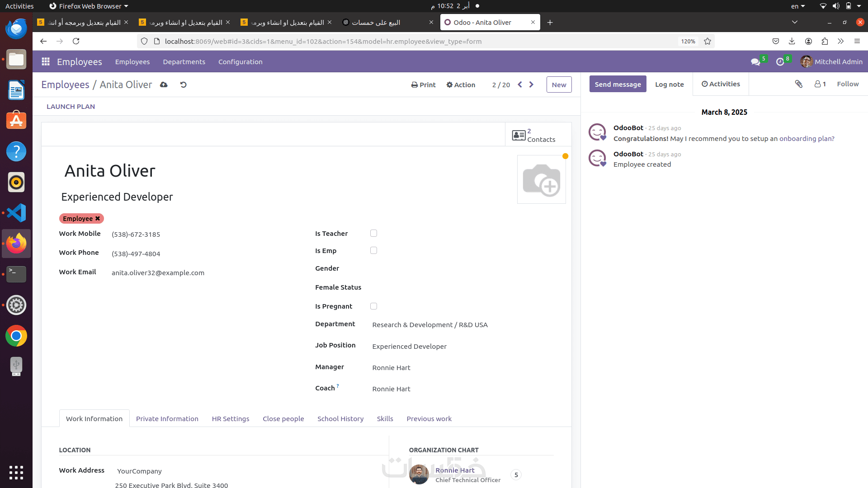Expand the Configuration menu
The width and height of the screenshot is (868, 488).
pos(240,62)
